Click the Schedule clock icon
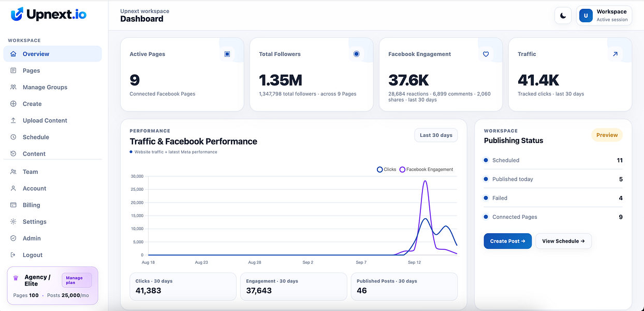Image resolution: width=644 pixels, height=311 pixels. (x=13, y=137)
